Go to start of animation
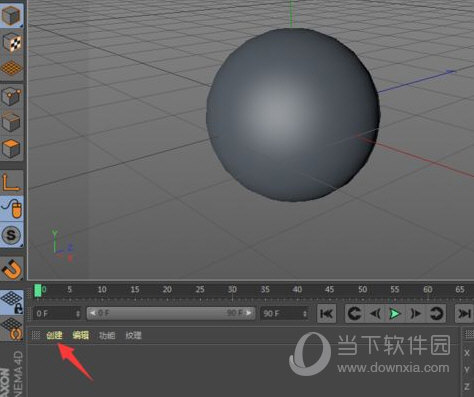Viewport: 474px width, 397px height. tap(326, 313)
